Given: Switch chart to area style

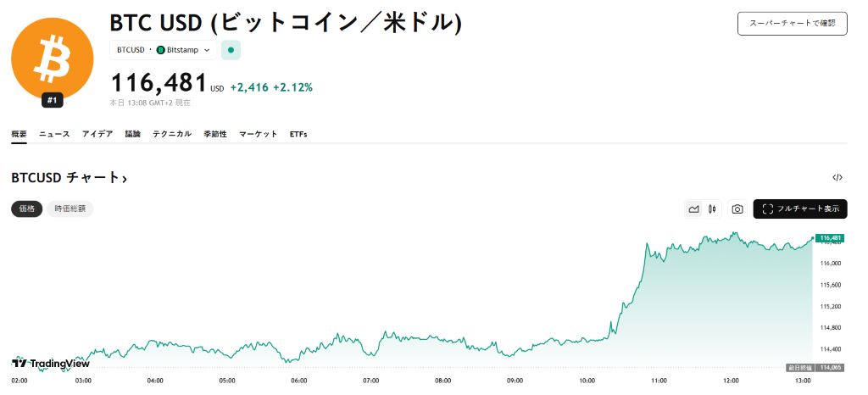Looking at the screenshot, I should pos(693,209).
